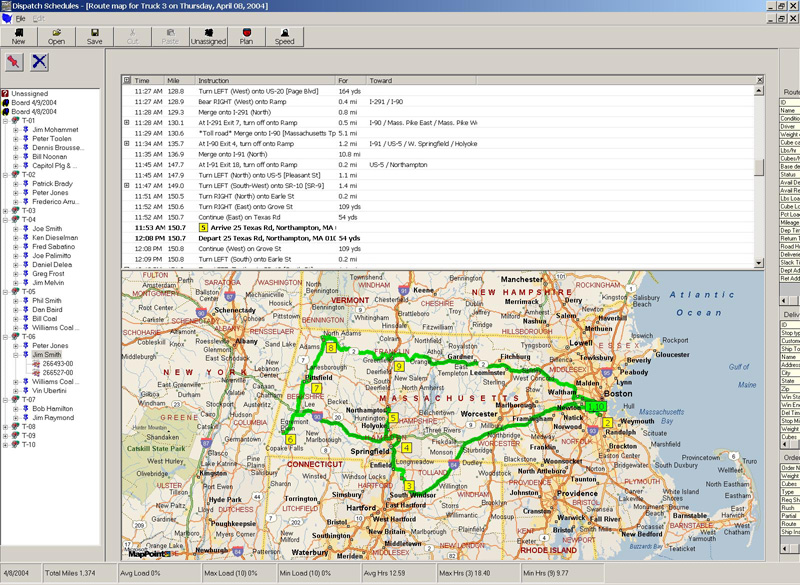
Task: Sort by the Time column header
Action: (x=143, y=81)
